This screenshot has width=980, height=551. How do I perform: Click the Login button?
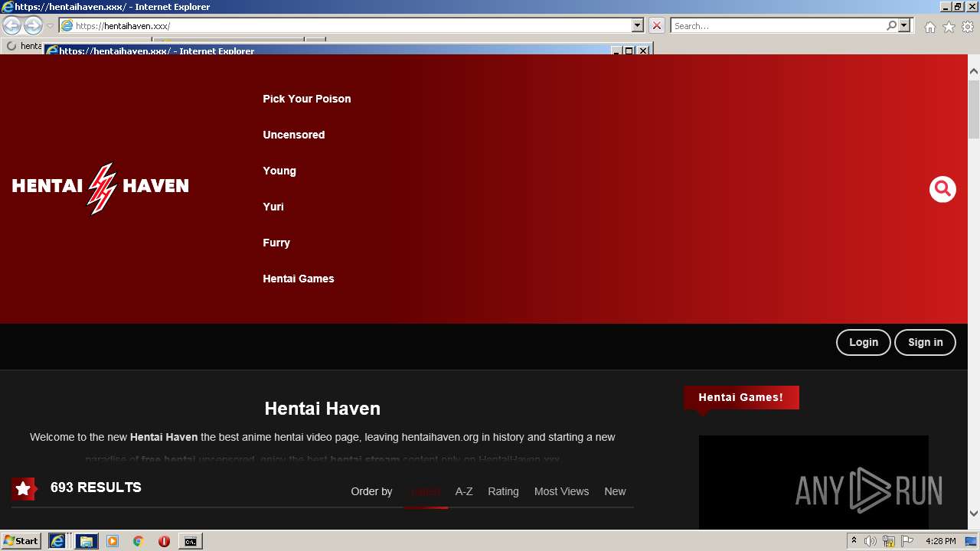coord(863,342)
